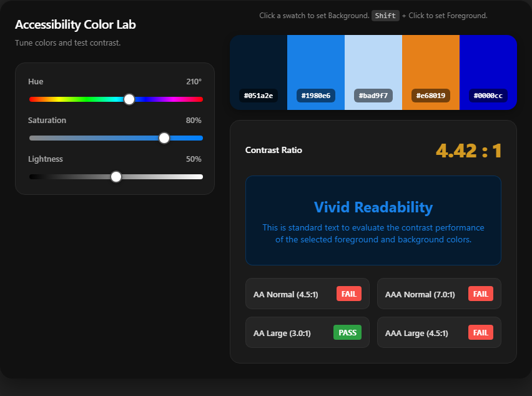Click the Lightness label
532x396 pixels.
(46, 159)
